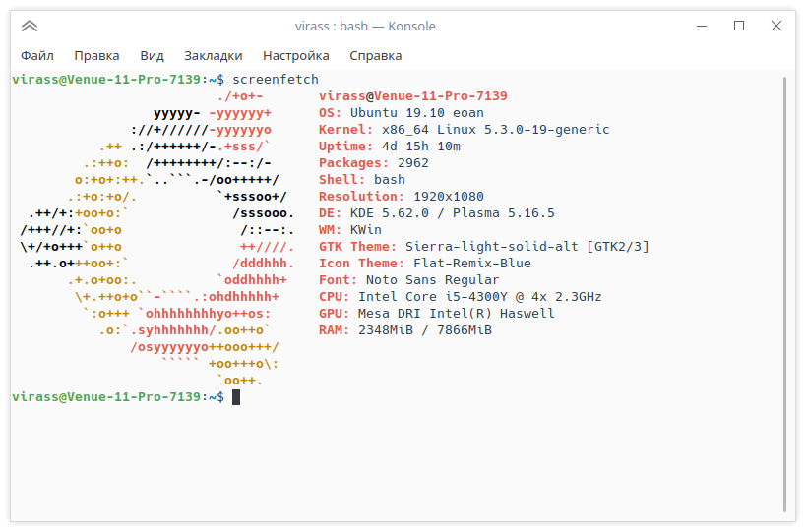The width and height of the screenshot is (806, 532).
Task: Click the GTK Theme line in the output
Action: pos(483,247)
